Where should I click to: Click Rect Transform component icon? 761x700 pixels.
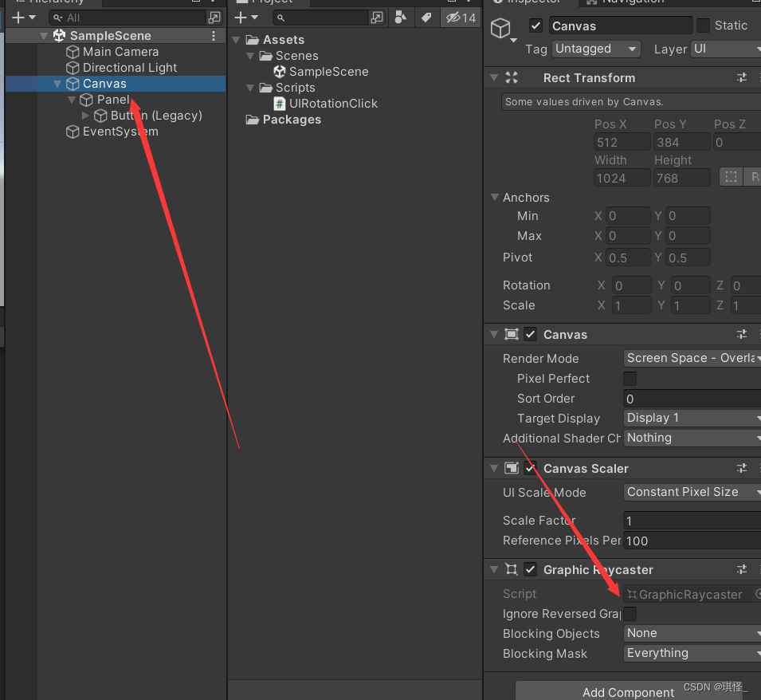tap(512, 77)
